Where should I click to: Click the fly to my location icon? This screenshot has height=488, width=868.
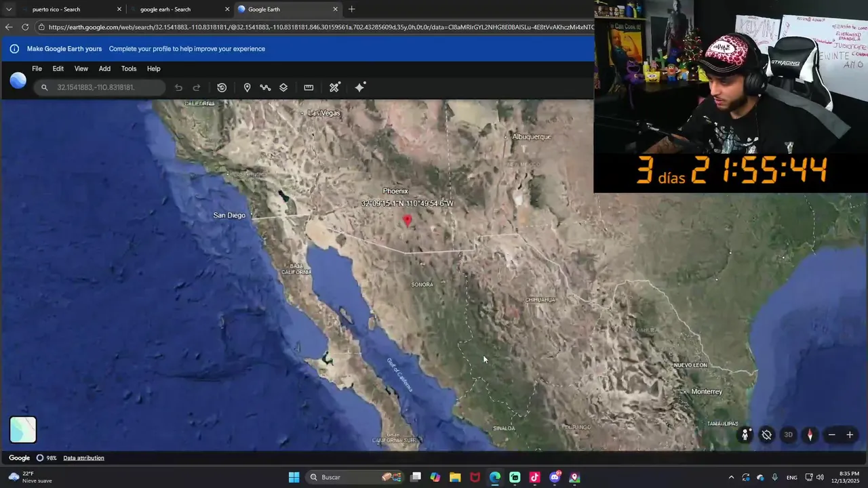pos(766,435)
